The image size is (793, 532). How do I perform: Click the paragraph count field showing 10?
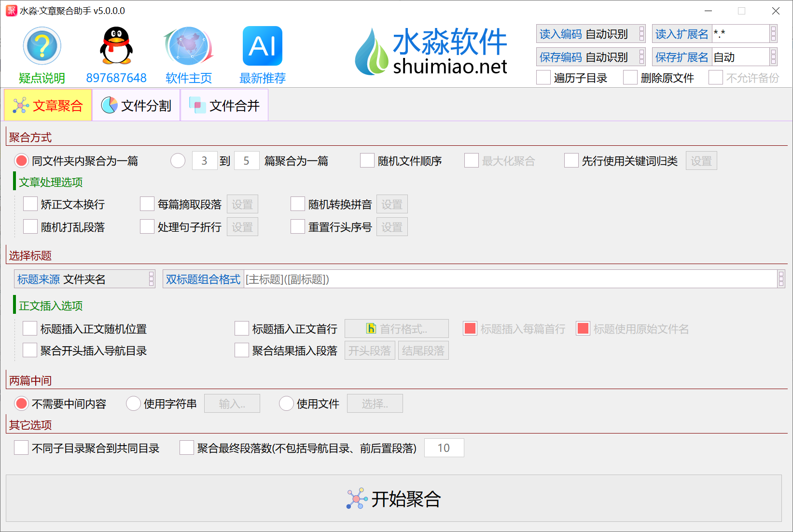tap(444, 448)
